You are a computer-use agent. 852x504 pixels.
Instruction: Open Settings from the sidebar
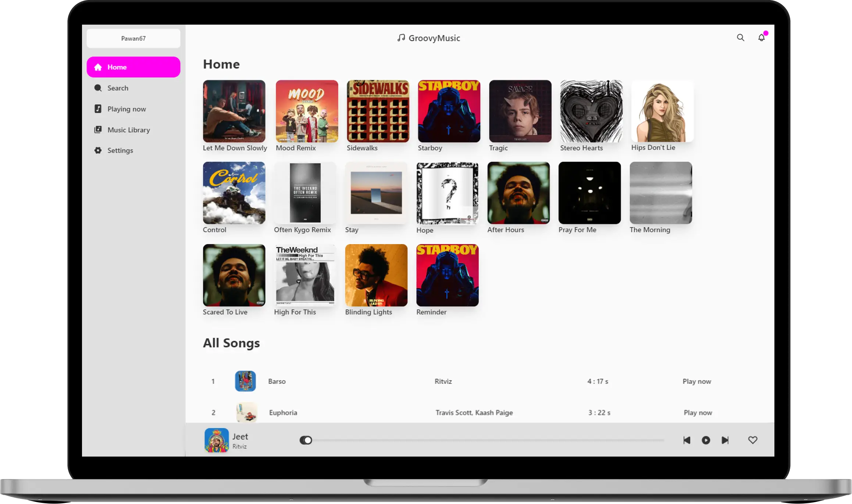(120, 150)
